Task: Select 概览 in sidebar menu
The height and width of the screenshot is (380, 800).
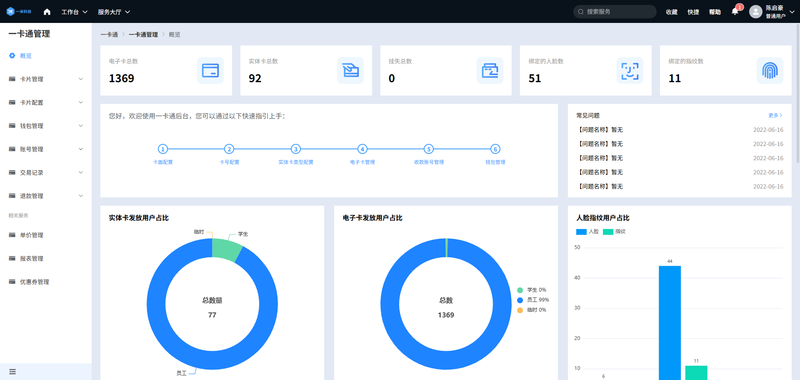Action: coord(46,56)
